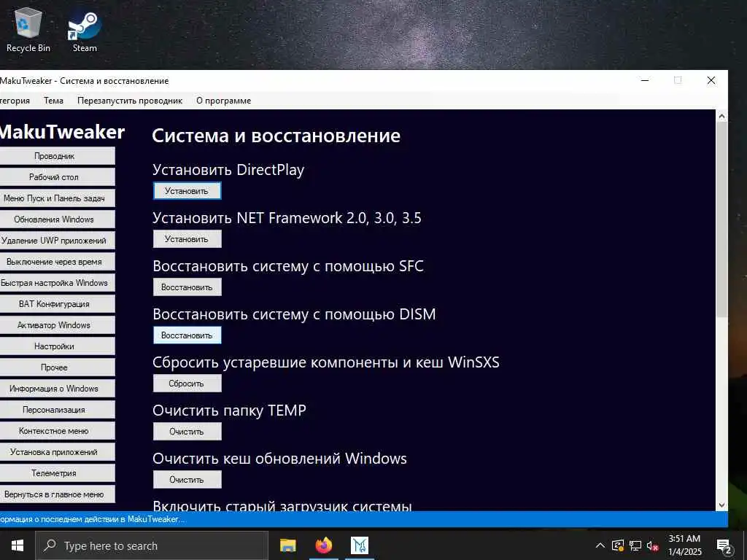Click the scrollbar up arrow
This screenshot has height=560, width=747.
tap(721, 116)
